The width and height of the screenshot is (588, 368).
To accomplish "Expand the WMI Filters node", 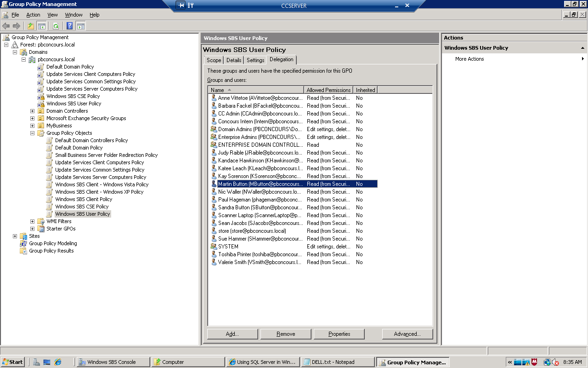I will point(32,221).
